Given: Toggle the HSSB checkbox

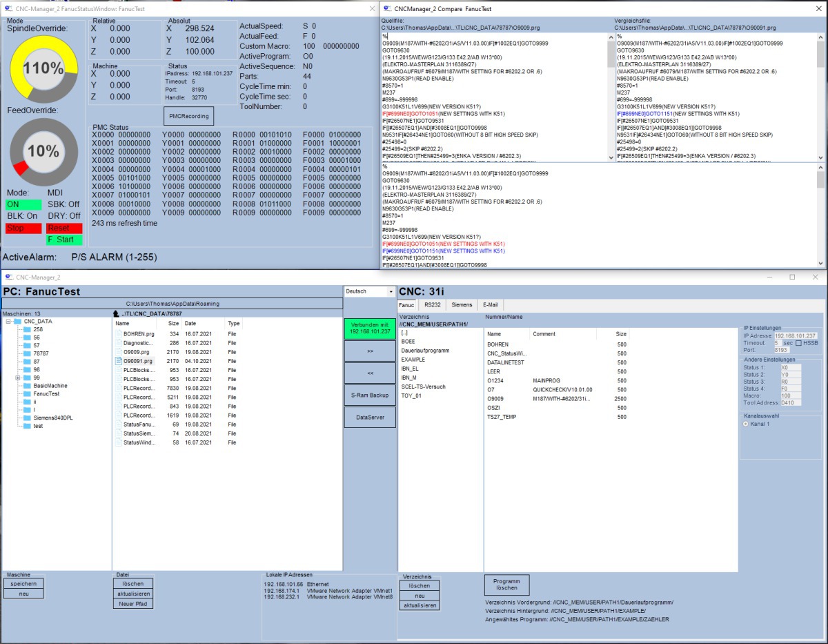Looking at the screenshot, I should (x=798, y=343).
